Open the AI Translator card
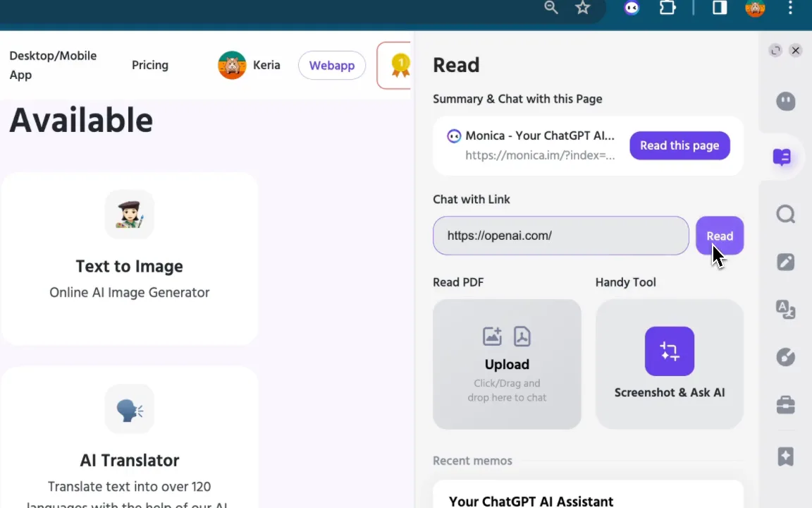Image resolution: width=812 pixels, height=508 pixels. coord(130,438)
